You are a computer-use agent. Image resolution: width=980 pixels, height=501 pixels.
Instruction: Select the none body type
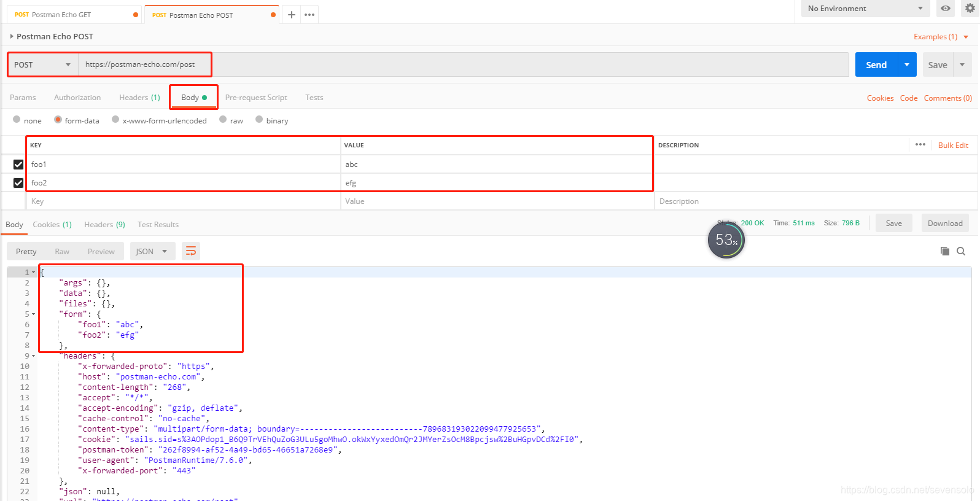pyautogui.click(x=17, y=120)
